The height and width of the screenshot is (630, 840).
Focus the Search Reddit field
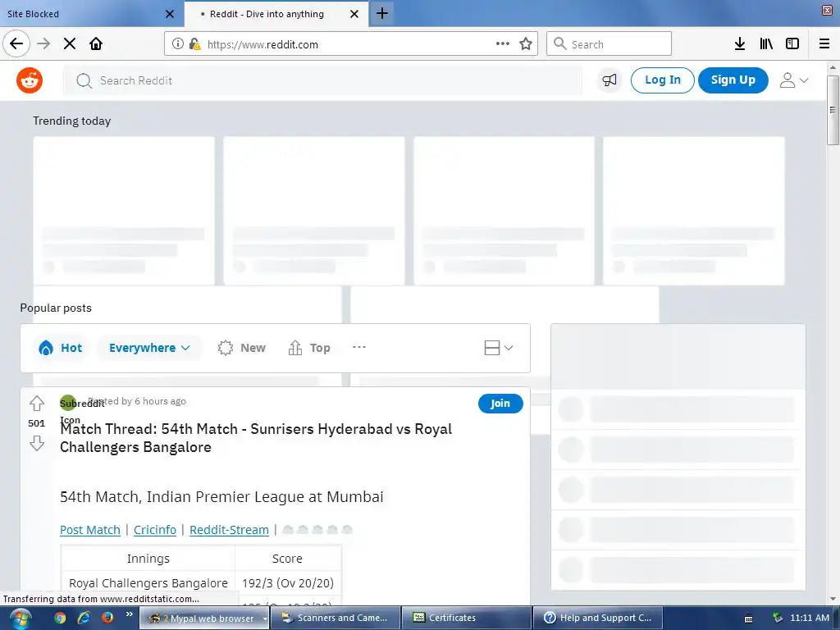[322, 80]
